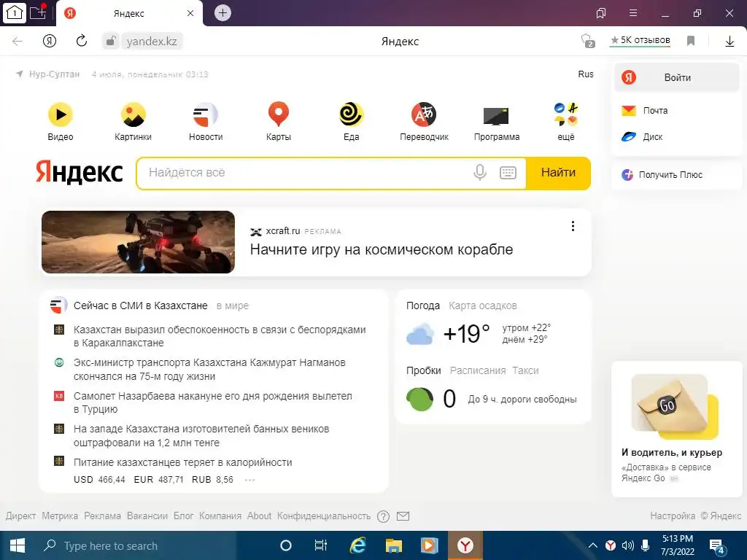Open a new tab with plus button
Image resolution: width=747 pixels, height=560 pixels.
tap(222, 13)
